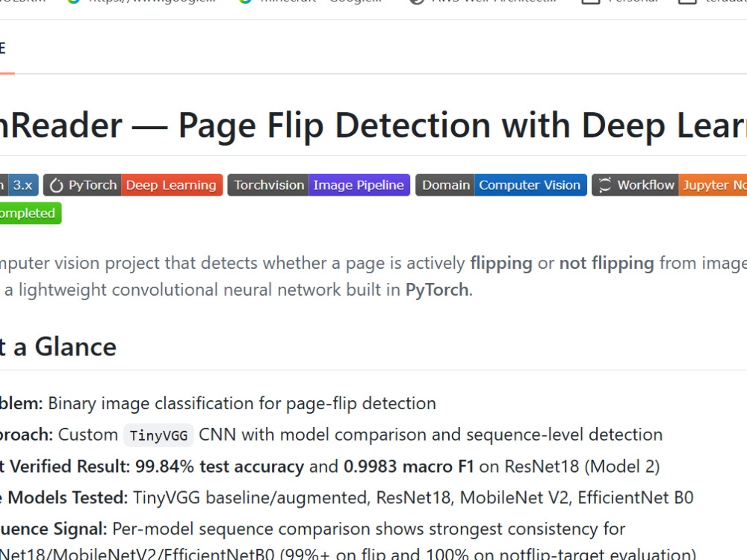Click the green Completed status badge
The width and height of the screenshot is (747, 560).
click(31, 214)
